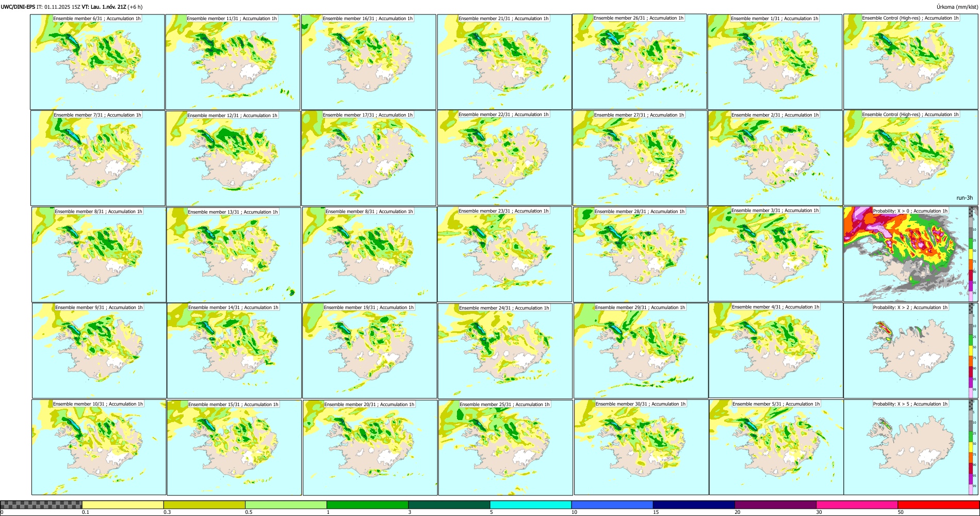Image resolution: width=980 pixels, height=516 pixels.
Task: Click the "run-3h" label
Action: [965, 198]
